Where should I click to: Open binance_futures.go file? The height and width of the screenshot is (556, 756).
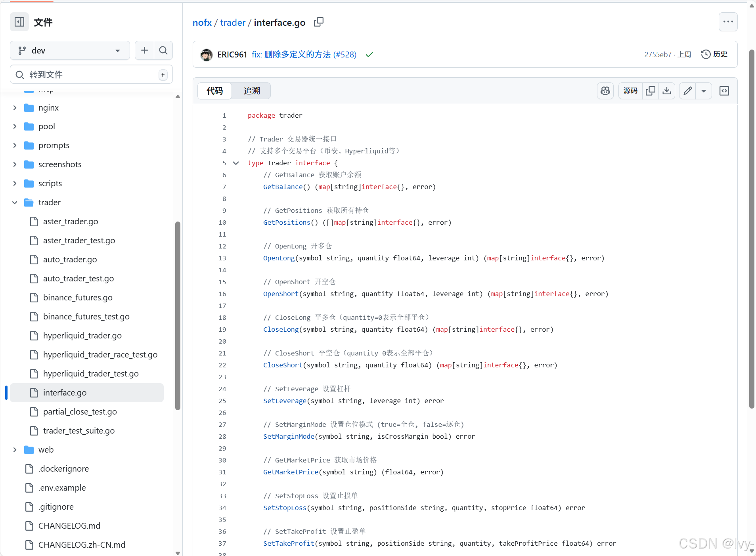[78, 298]
